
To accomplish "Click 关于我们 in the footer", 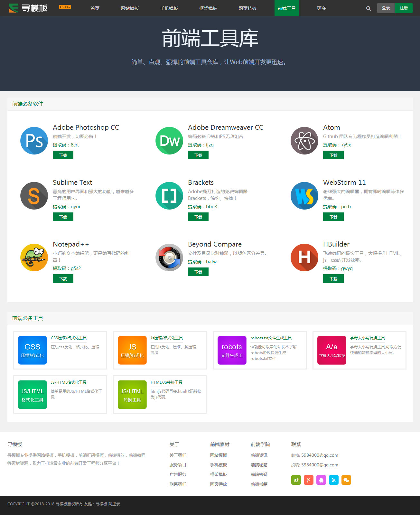I will coord(178,455).
